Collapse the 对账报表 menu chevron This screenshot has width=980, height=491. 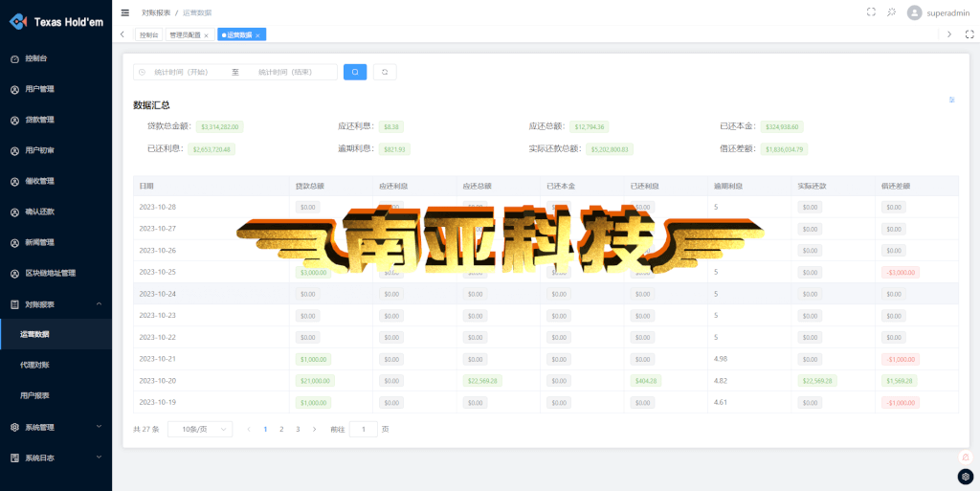click(x=99, y=304)
